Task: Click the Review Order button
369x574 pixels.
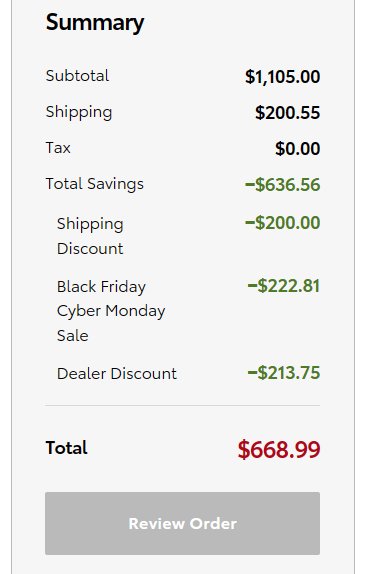Action: (x=182, y=523)
